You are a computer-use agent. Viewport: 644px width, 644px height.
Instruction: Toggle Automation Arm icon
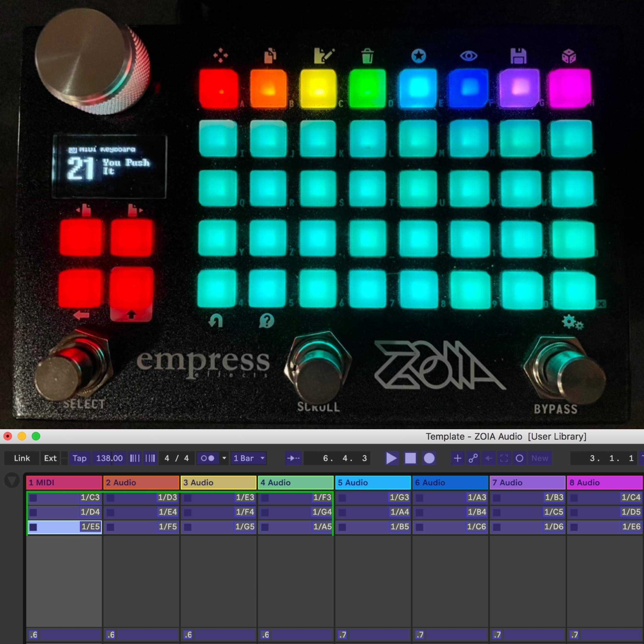(x=473, y=458)
